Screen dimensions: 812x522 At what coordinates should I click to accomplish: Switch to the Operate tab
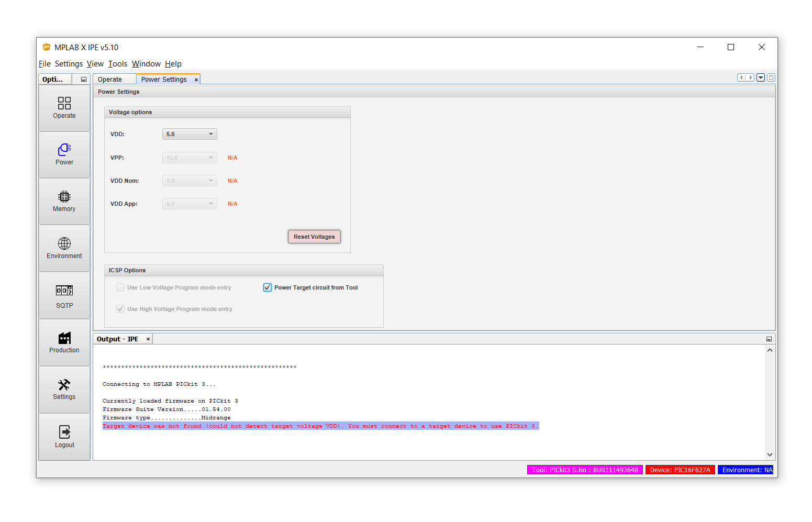pyautogui.click(x=110, y=80)
